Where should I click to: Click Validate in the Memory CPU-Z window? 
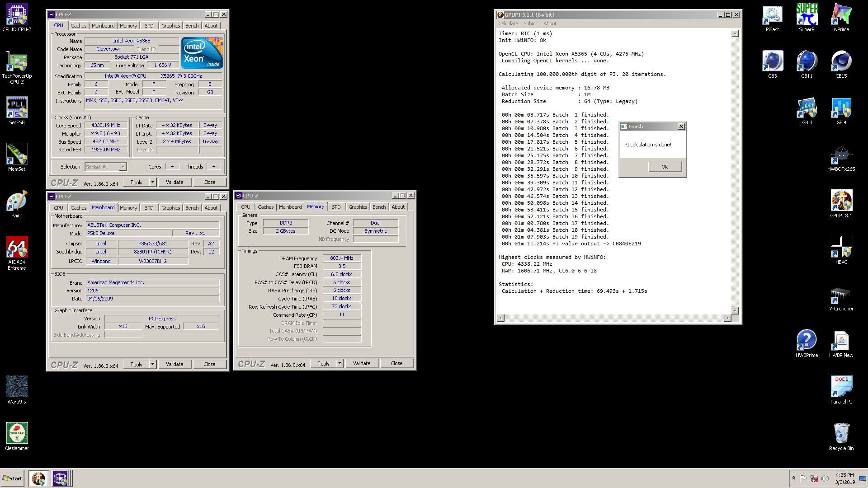pyautogui.click(x=362, y=363)
